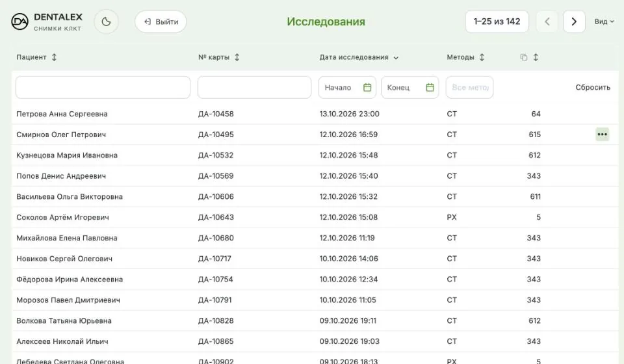Viewport: 624px width, 364px height.
Task: Click card number ДА-10865
Action: click(216, 341)
